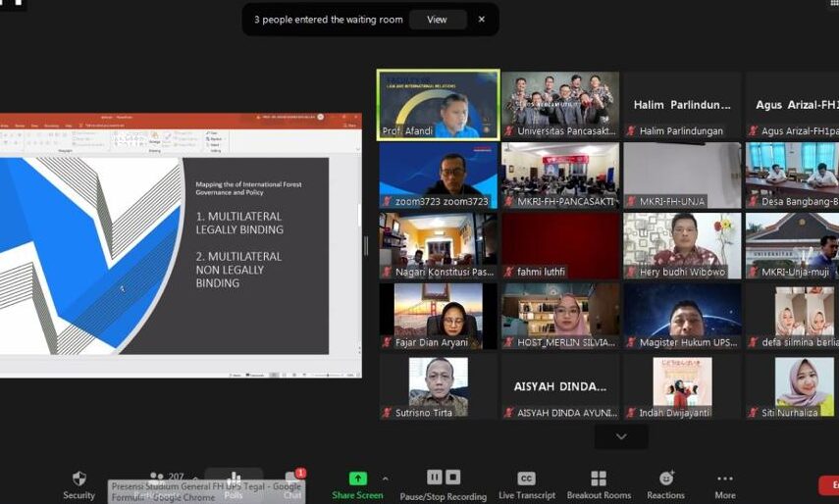The width and height of the screenshot is (839, 504).
Task: Enable Live Transcript CC
Action: tap(527, 484)
